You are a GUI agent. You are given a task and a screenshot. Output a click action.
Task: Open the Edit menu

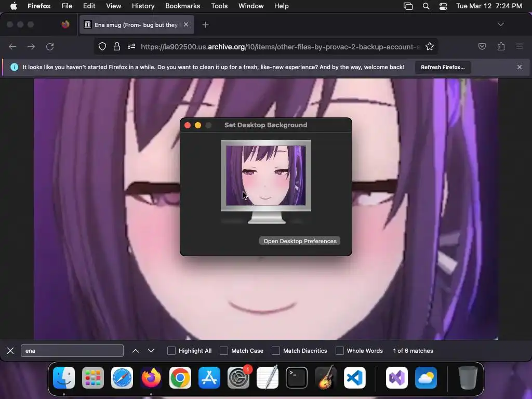tap(89, 6)
